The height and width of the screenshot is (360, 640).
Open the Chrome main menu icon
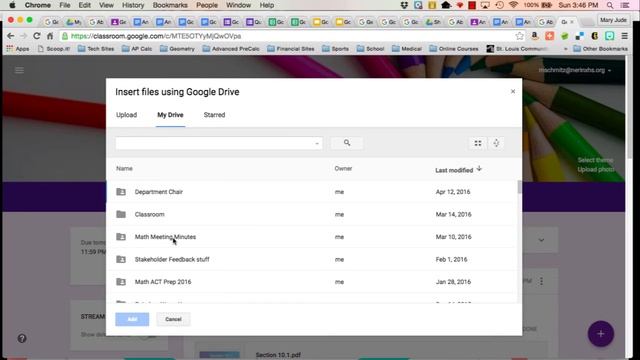[x=624, y=36]
